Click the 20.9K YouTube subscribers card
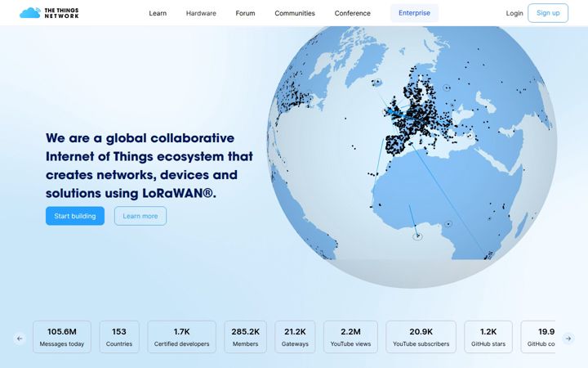Viewport: 588px width, 368px height. [421, 337]
